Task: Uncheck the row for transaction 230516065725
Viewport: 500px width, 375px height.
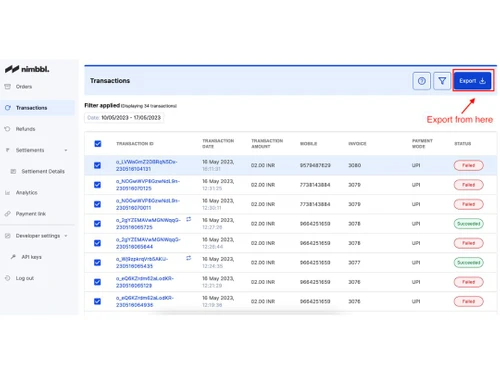Action: coord(97,224)
